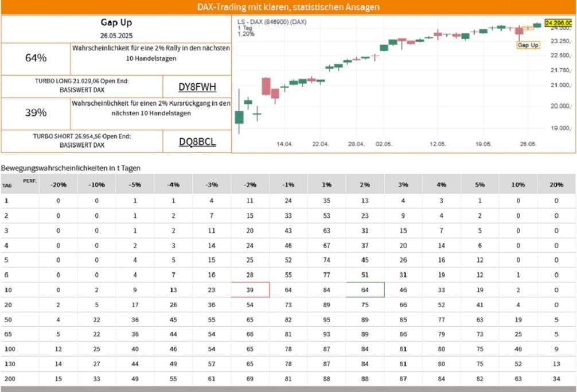Screen dimensions: 577x392
Task: Select row label 130 in the table
Action: point(10,364)
